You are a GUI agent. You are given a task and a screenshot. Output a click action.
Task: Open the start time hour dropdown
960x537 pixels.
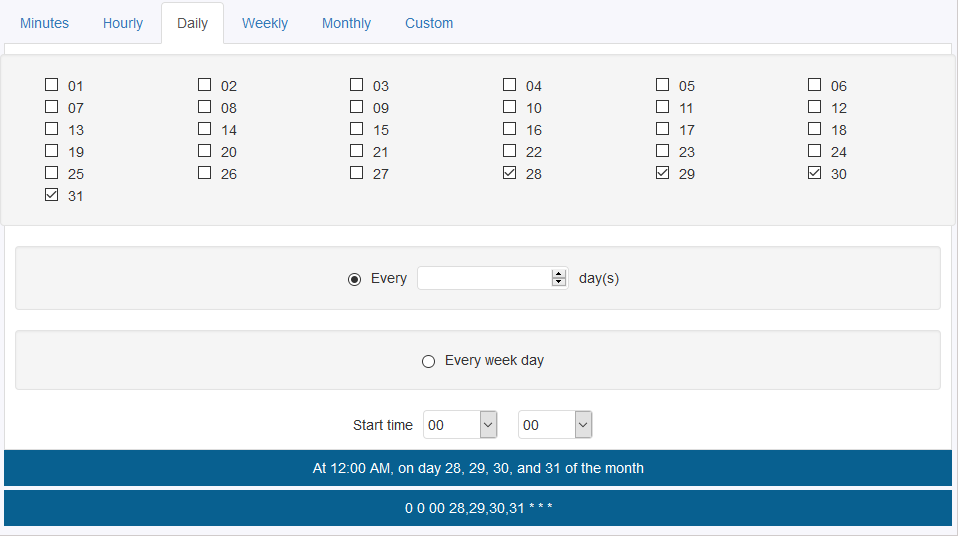[x=460, y=425]
